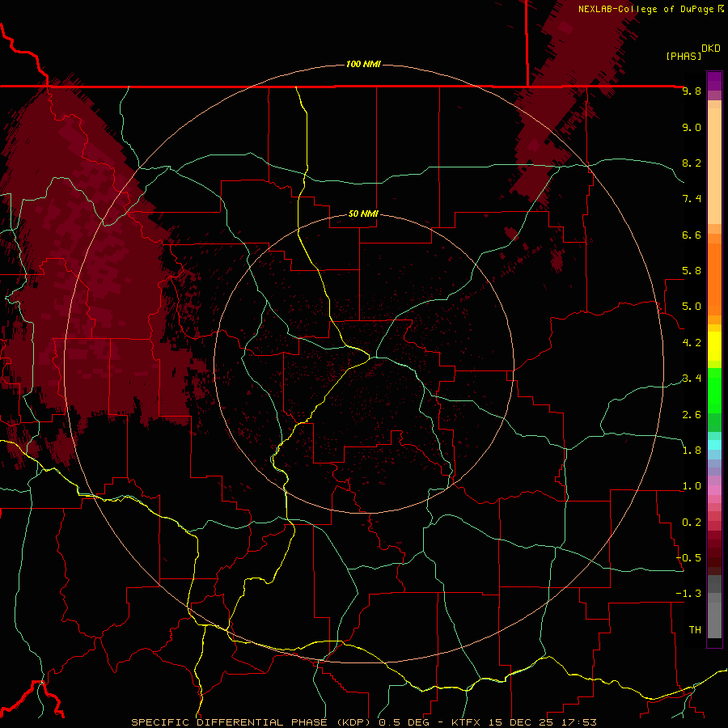This screenshot has height=728, width=728.
Task: Select the 2.6 scale value
Action: tap(692, 415)
